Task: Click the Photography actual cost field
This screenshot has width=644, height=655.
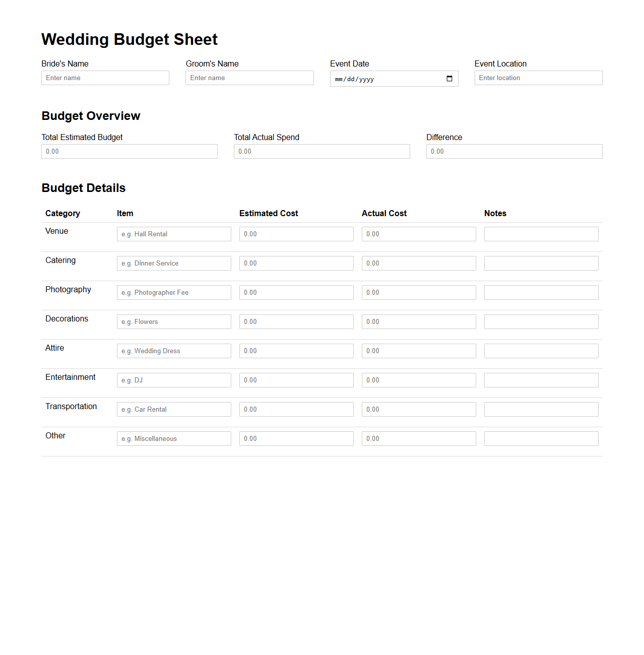Action: click(x=419, y=292)
